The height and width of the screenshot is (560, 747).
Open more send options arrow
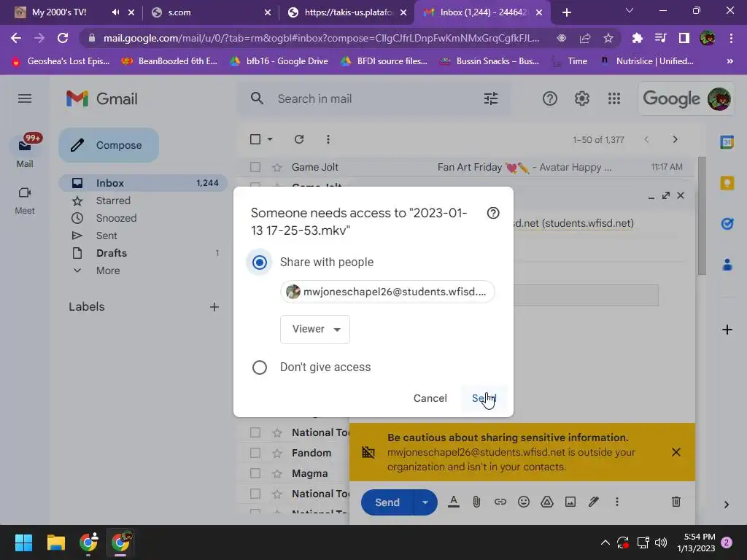(x=425, y=502)
